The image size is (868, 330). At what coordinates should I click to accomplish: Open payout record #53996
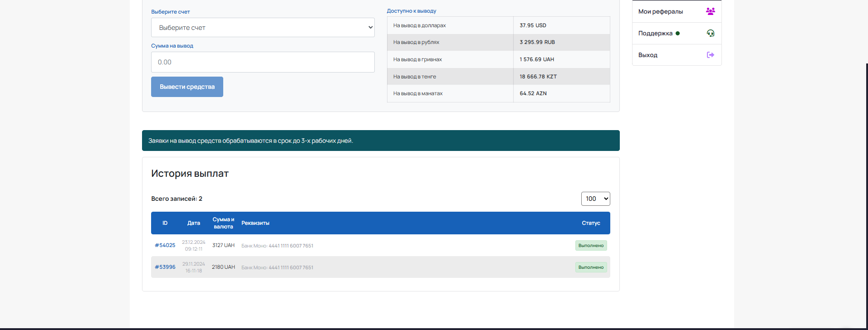pos(165,267)
